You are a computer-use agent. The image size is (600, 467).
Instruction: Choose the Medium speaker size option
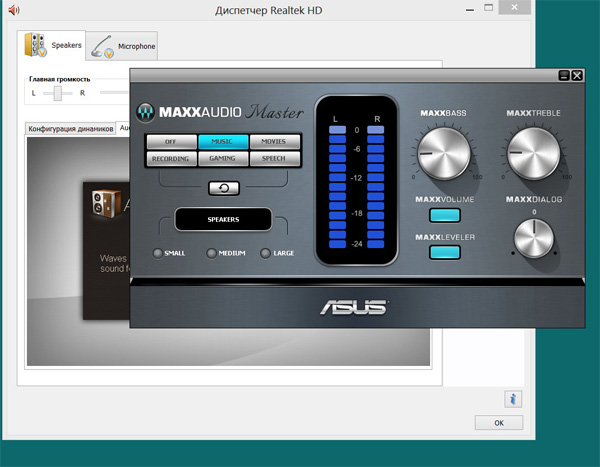pos(212,253)
